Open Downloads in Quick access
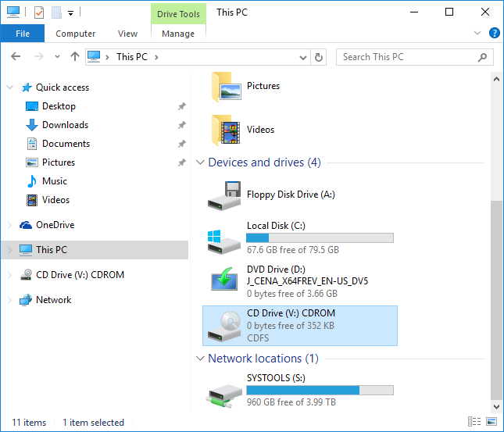Viewport: 504px width, 432px height. 66,125
